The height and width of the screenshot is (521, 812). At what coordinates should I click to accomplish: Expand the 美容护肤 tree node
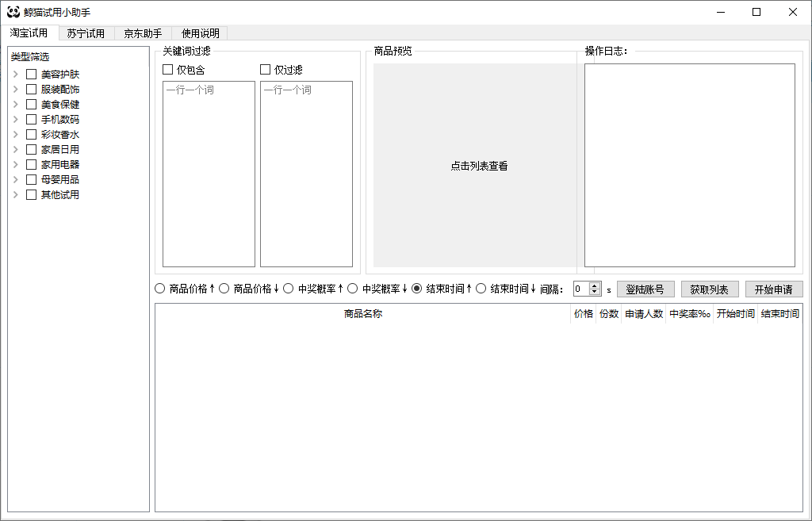16,74
